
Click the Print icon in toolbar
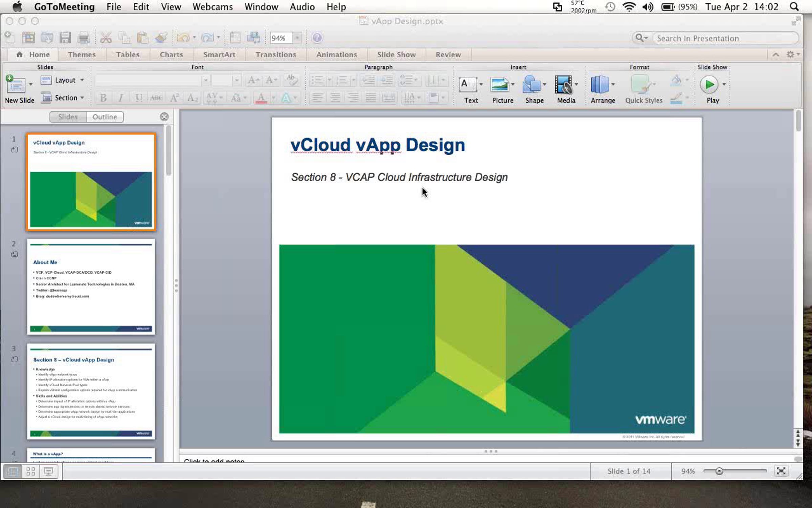click(x=84, y=38)
